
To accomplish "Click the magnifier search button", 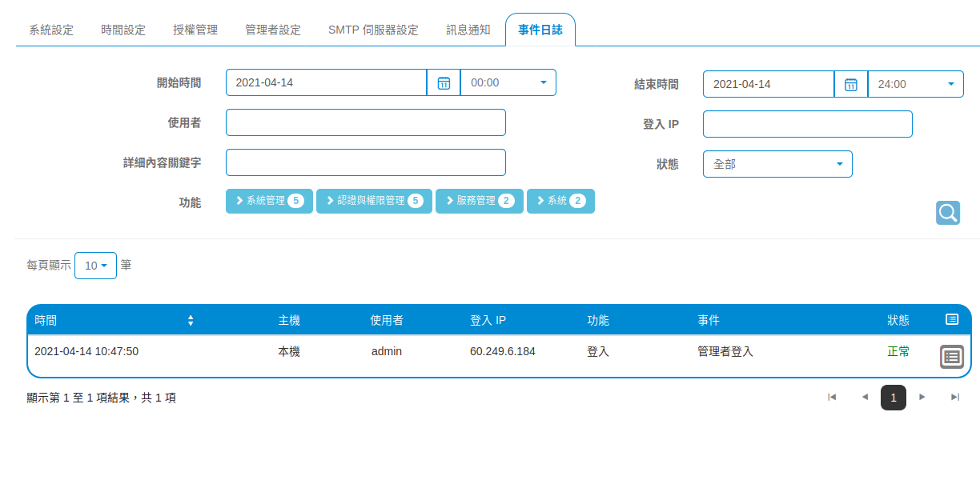I will [x=948, y=213].
